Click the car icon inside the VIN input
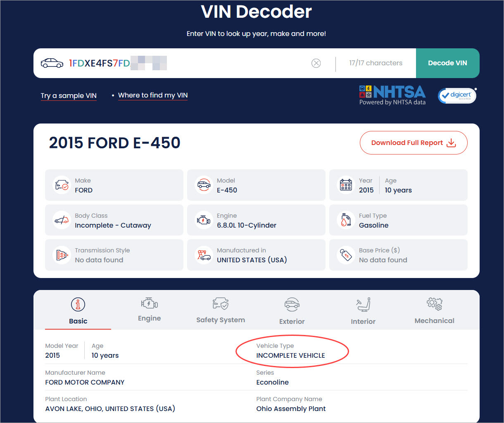 click(x=52, y=63)
